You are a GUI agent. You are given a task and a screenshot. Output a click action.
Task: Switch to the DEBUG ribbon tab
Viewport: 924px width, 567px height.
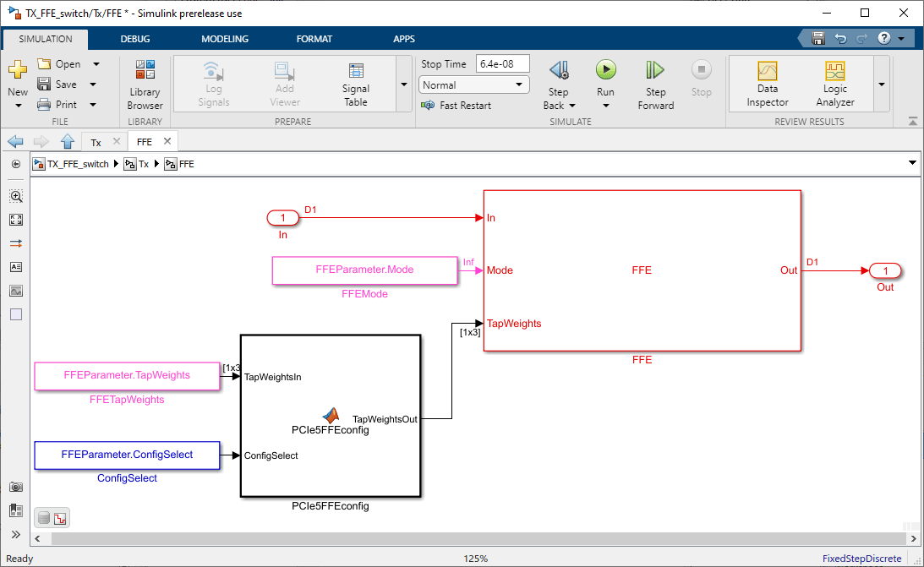[x=135, y=39]
